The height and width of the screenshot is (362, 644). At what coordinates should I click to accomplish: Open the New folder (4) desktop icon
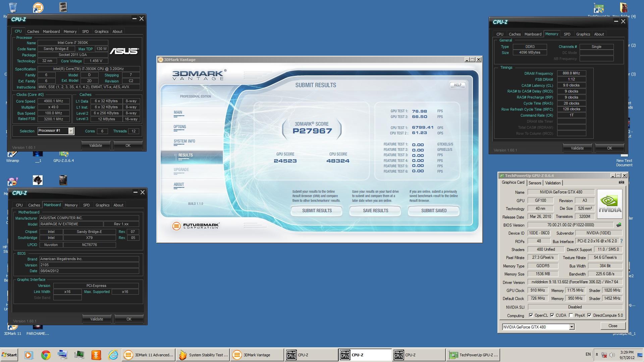point(624,10)
